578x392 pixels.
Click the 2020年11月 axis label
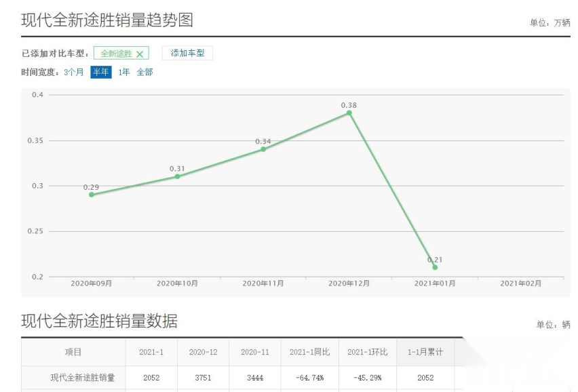coord(263,283)
